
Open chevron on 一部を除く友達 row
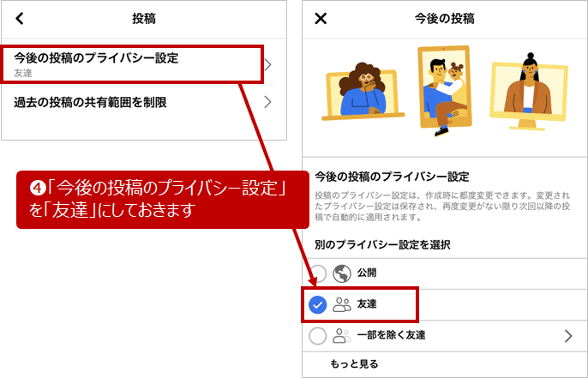point(568,336)
